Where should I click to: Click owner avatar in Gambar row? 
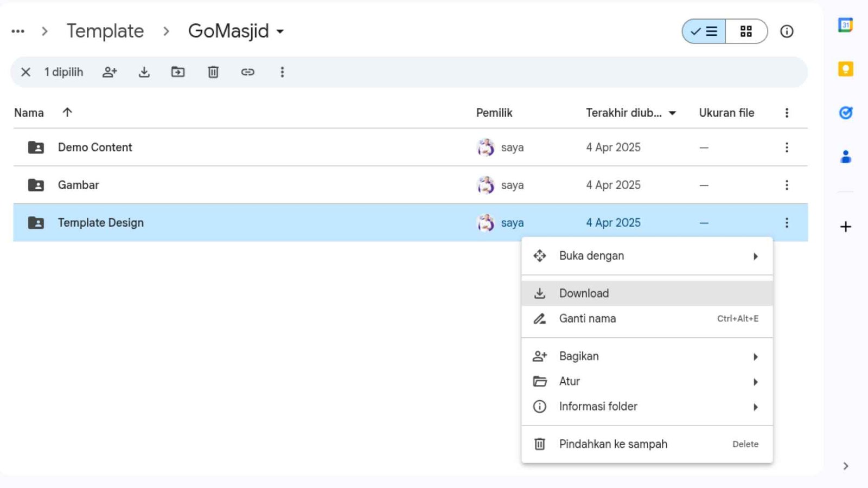[x=486, y=185]
